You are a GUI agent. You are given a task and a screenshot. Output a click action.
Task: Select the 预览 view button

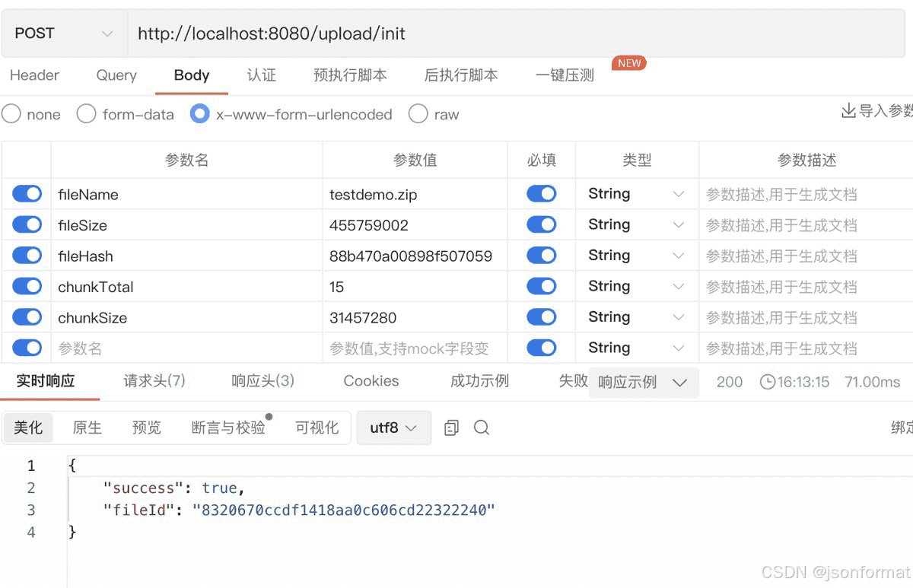[147, 427]
